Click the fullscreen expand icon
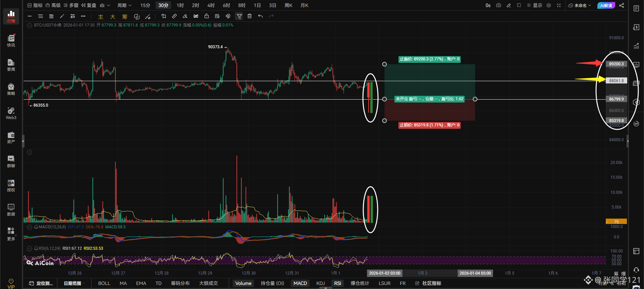644x289 pixels. tap(559, 5)
